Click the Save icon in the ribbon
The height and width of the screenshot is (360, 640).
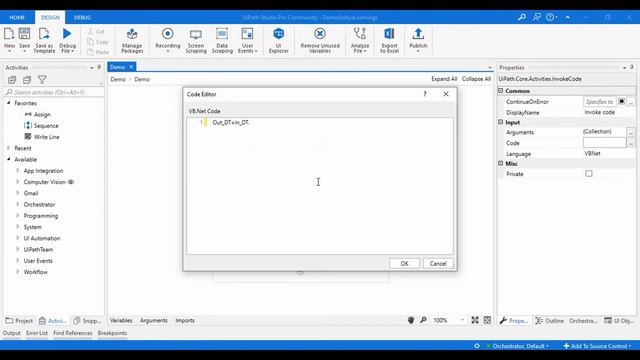24,34
